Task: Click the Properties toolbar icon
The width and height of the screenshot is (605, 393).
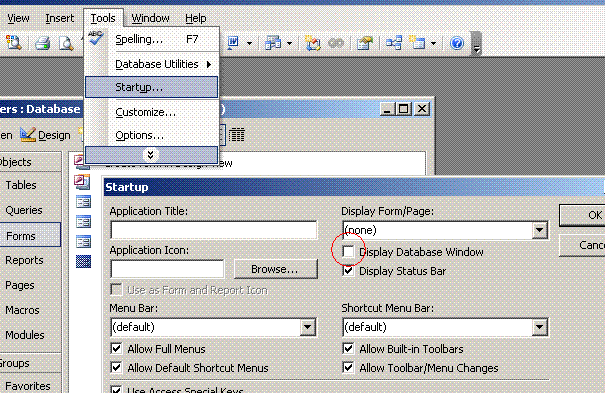Action: coord(365,43)
